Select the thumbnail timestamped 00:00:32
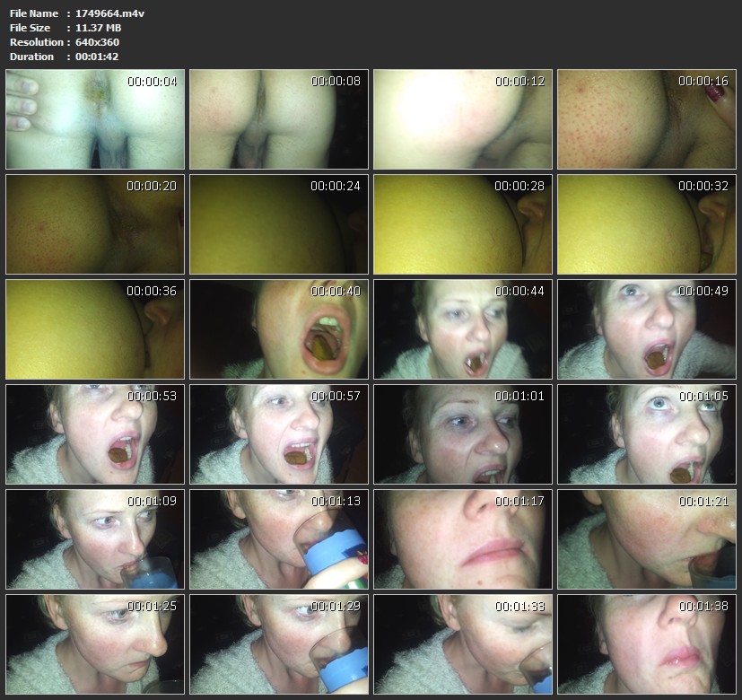 (x=647, y=224)
